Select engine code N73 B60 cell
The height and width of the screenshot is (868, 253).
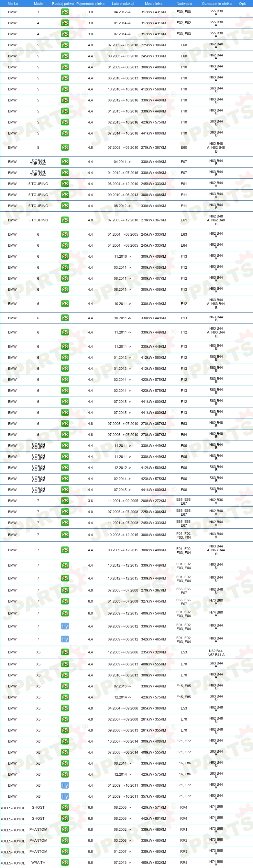pyautogui.click(x=216, y=602)
